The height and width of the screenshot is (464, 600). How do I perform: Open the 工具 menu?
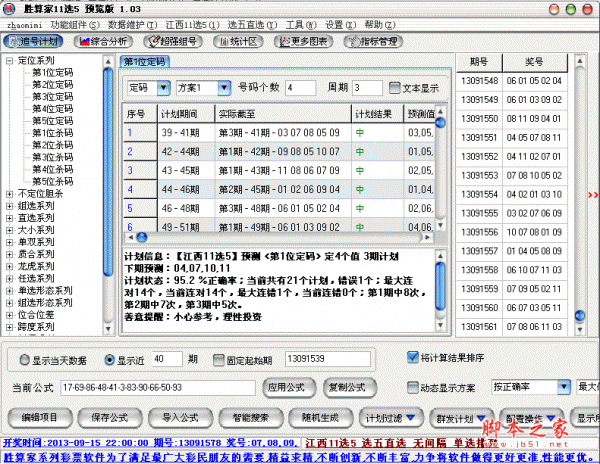tap(301, 25)
